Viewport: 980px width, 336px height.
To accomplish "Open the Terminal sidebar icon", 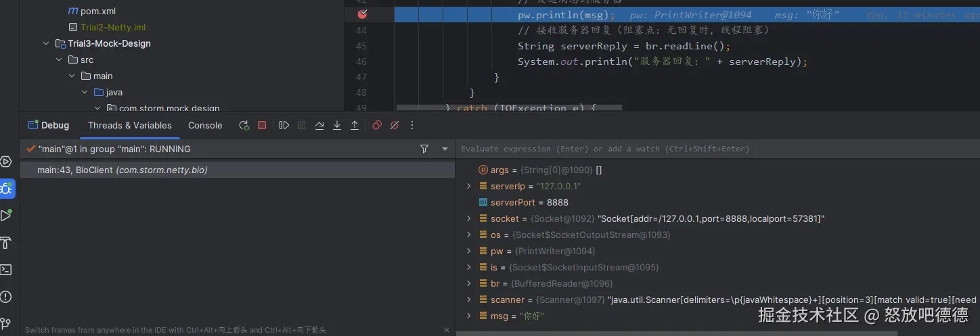I will 6,270.
